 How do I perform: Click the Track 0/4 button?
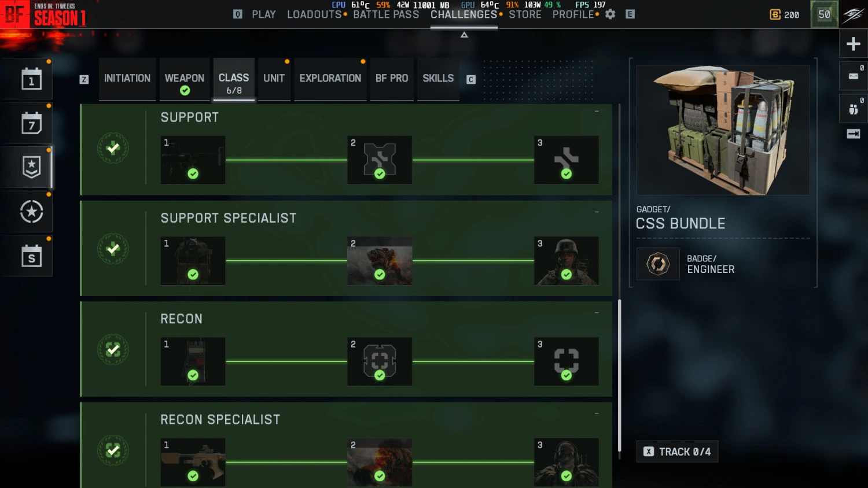pos(677,452)
